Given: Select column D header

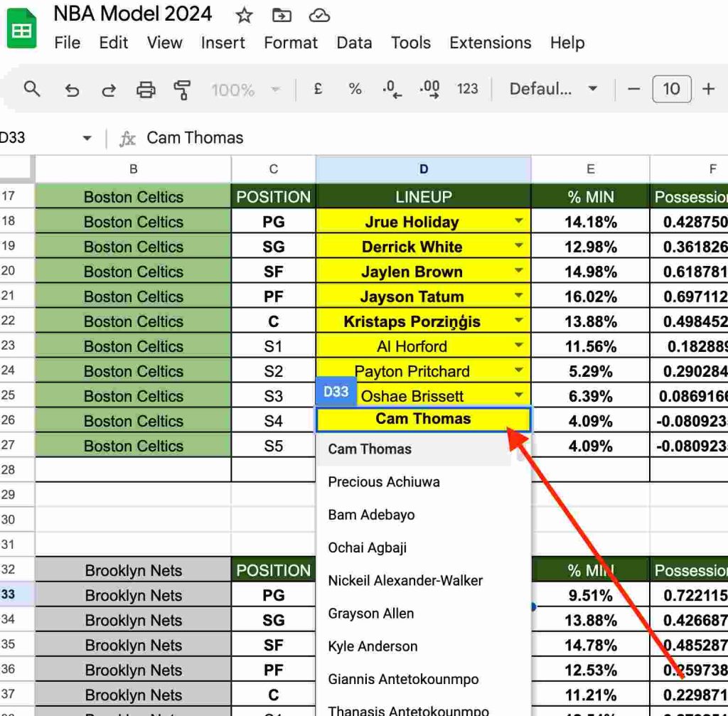Looking at the screenshot, I should [424, 169].
